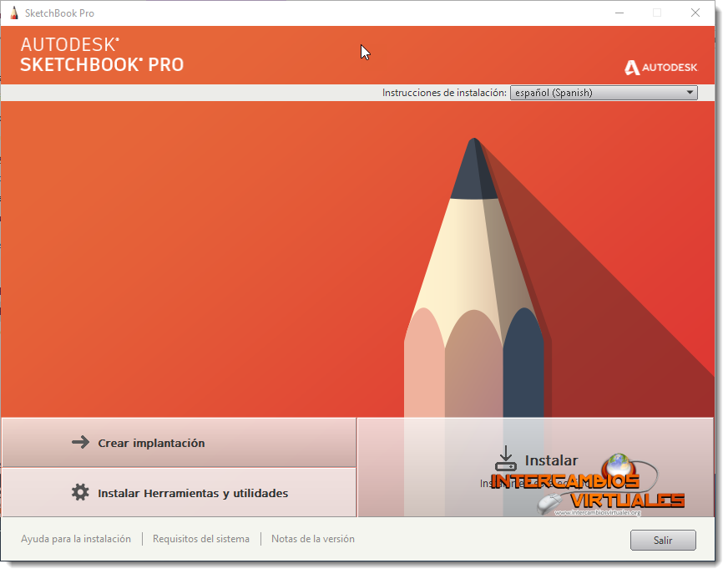Click the Autodesk logo in the header
Image resolution: width=728 pixels, height=574 pixels.
pyautogui.click(x=660, y=68)
